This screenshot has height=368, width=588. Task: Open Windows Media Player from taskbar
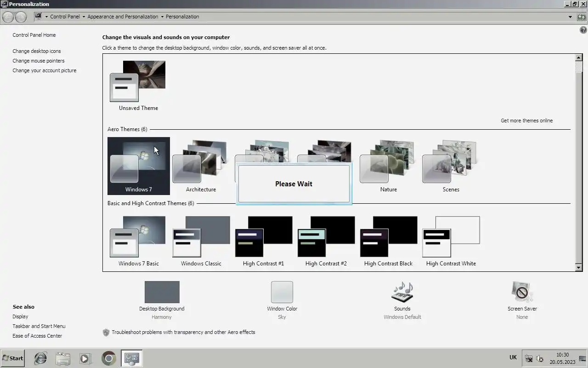click(85, 358)
